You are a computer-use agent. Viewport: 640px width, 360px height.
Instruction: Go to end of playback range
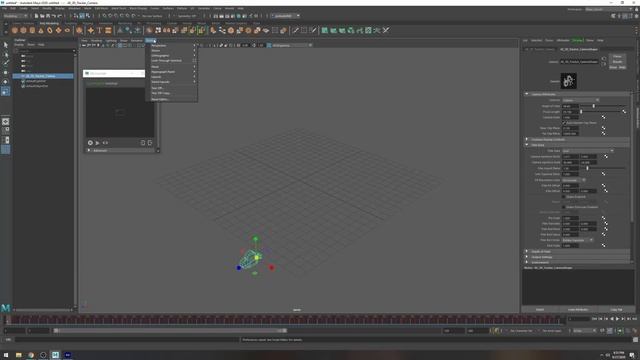(635, 319)
